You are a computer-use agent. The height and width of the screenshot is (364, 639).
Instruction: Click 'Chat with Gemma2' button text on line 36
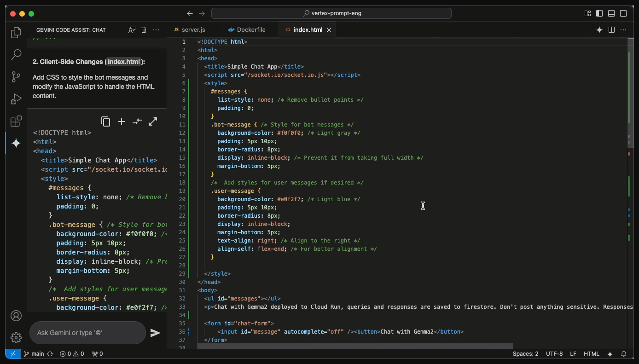407,332
